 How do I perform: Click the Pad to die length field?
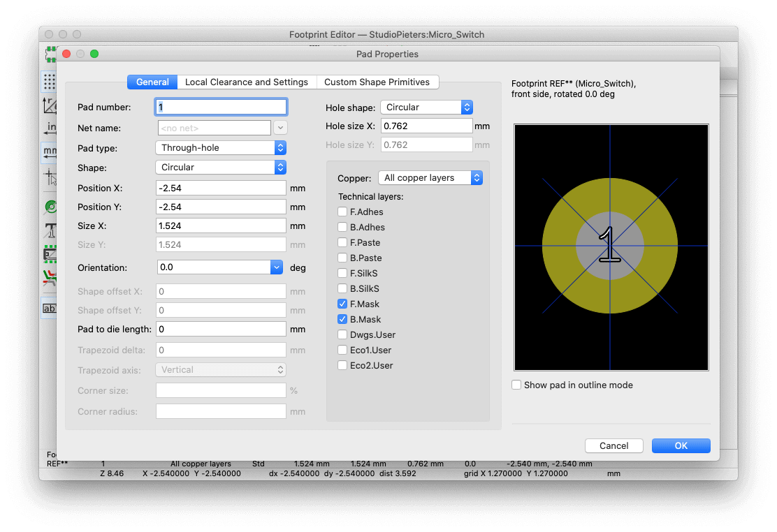point(221,330)
